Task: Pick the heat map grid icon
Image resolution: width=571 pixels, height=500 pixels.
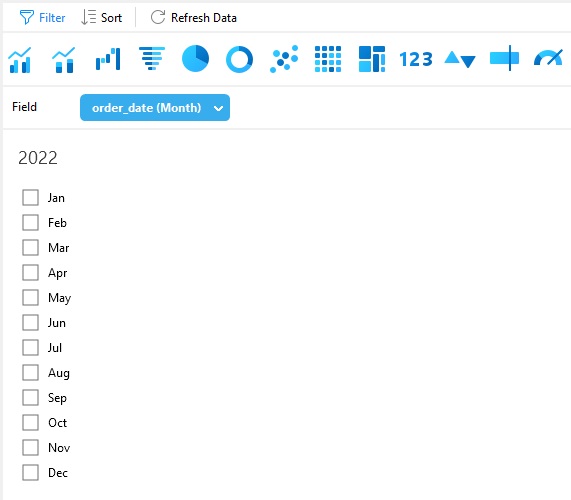Action: tap(328, 59)
